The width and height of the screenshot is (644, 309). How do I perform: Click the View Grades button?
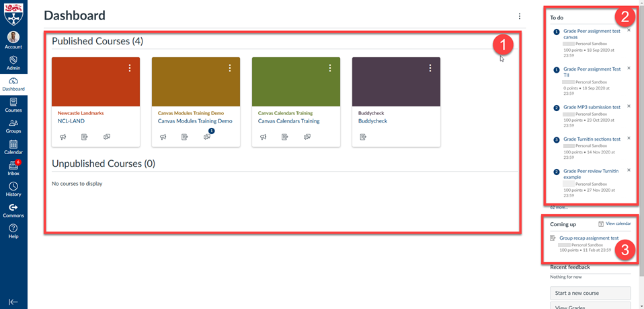point(590,306)
